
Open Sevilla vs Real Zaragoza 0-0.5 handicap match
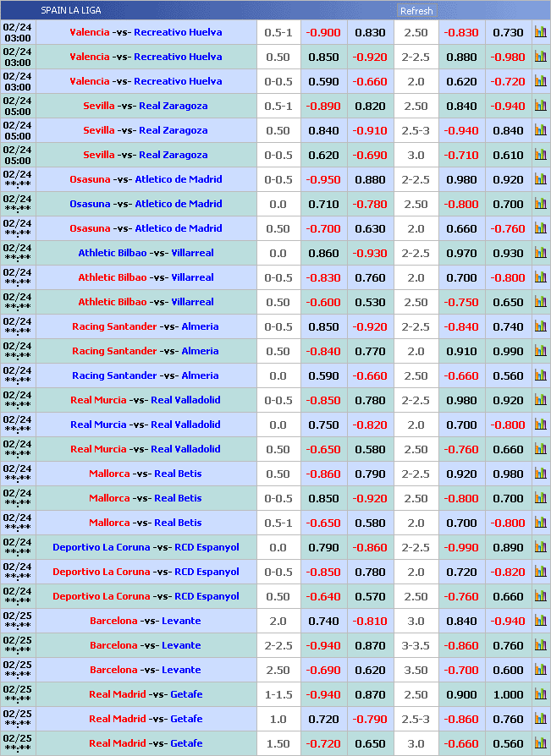click(x=146, y=155)
